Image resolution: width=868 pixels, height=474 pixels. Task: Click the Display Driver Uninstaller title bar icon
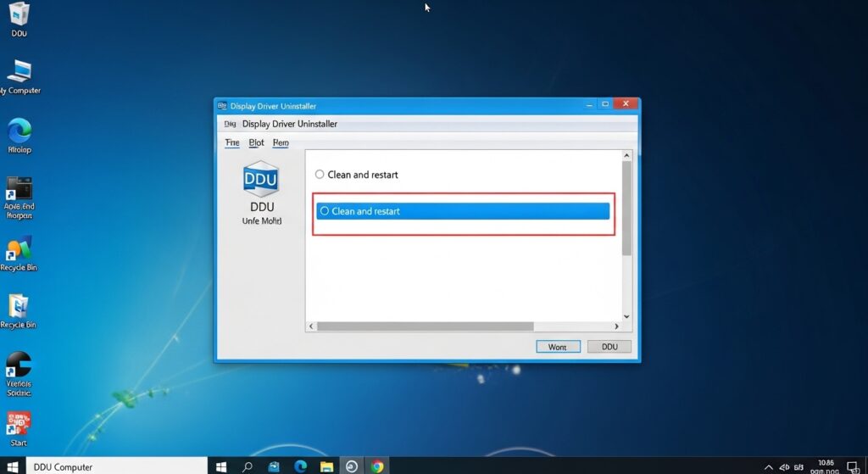click(223, 106)
